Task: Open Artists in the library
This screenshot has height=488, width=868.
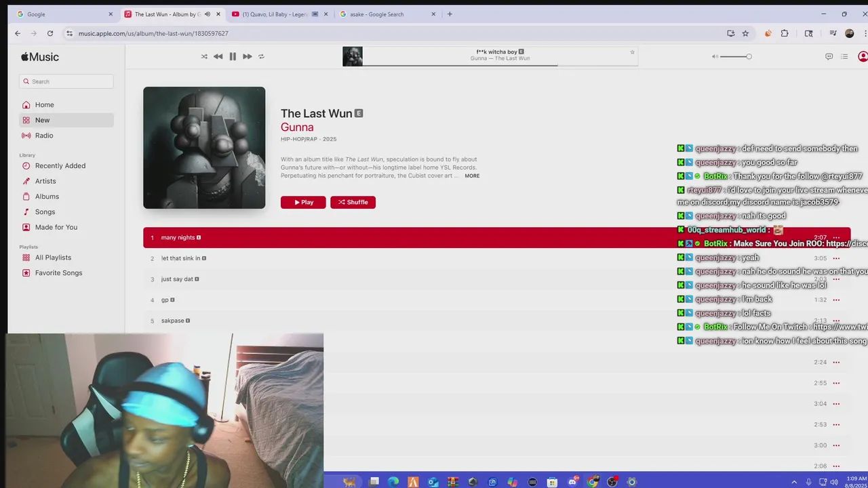Action: (66, 181)
